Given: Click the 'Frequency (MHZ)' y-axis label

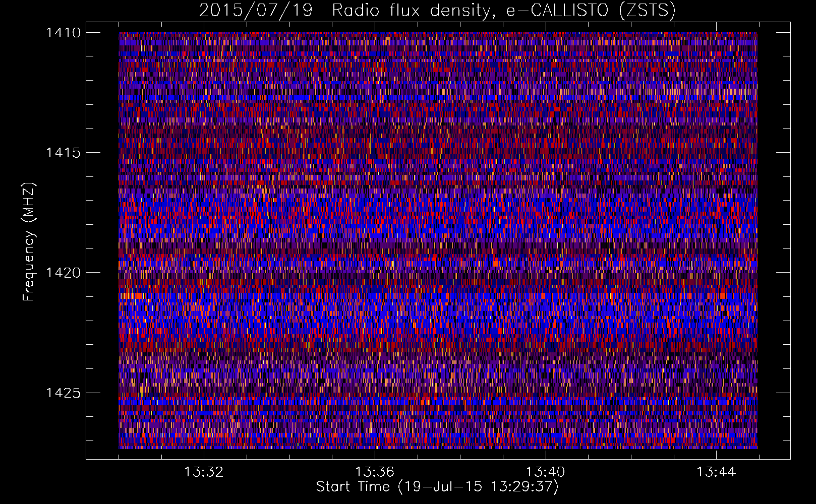Looking at the screenshot, I should coord(29,242).
